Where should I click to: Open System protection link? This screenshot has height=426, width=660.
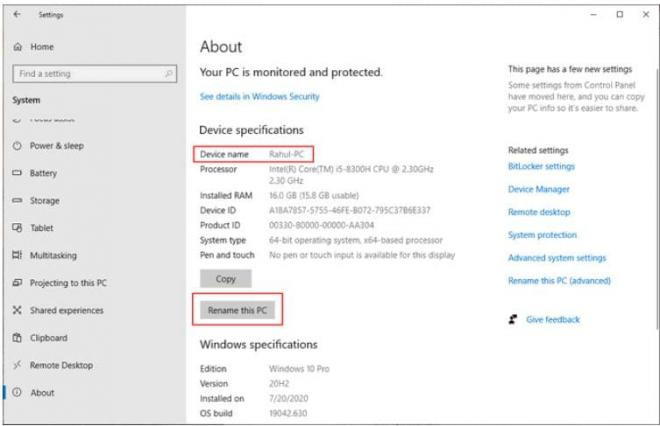coord(542,235)
